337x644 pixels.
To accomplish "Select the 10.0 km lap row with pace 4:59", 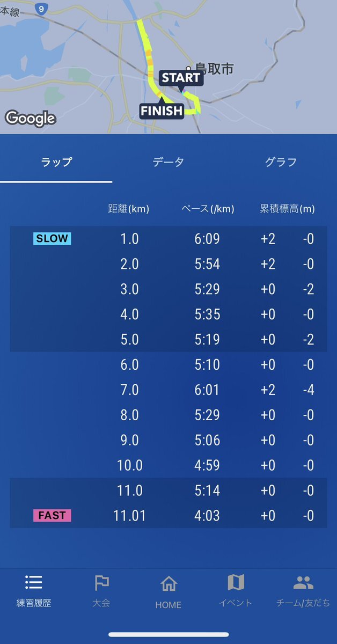I will tap(168, 465).
